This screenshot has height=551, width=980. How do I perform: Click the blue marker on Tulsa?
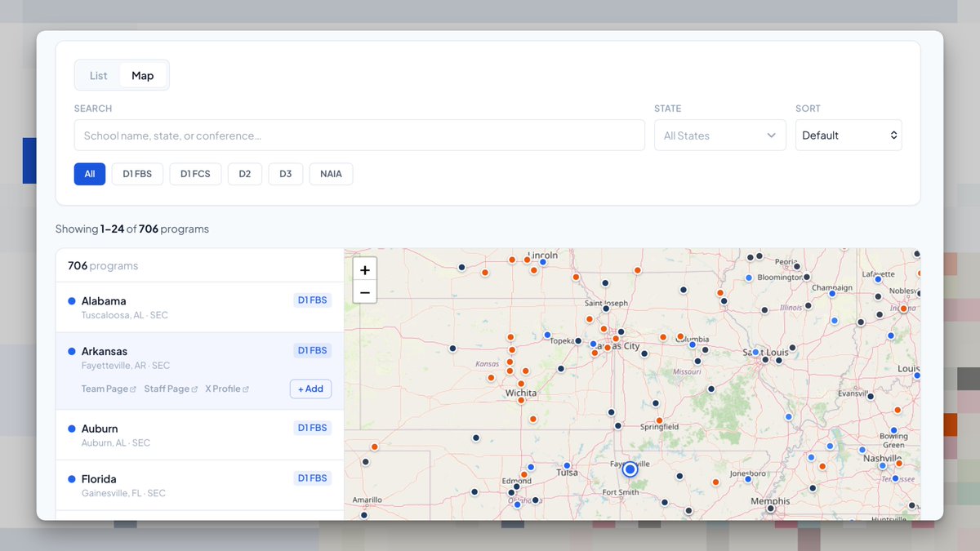pos(567,465)
